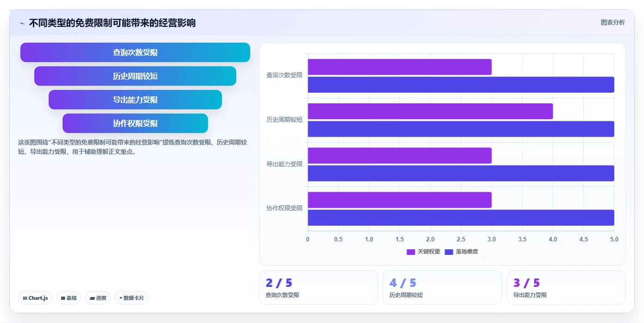Click the 2.5 x-axis tick label
Screen dimensions: 644x323
coord(461,239)
